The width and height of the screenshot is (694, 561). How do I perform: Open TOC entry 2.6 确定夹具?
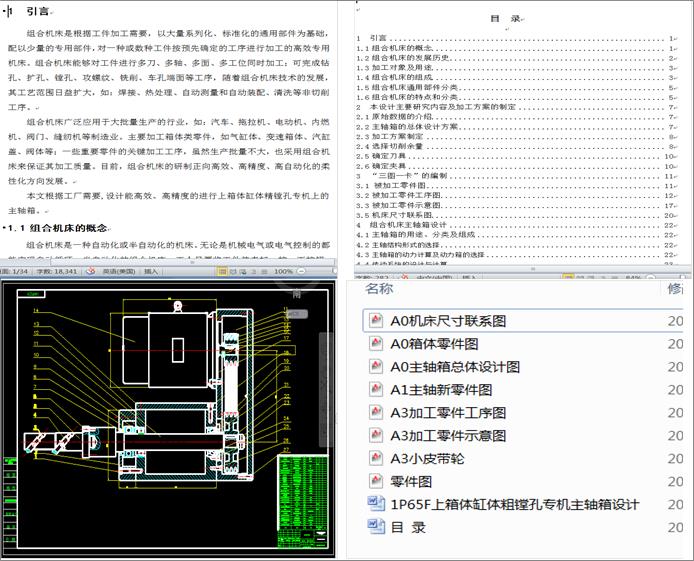[x=517, y=166]
